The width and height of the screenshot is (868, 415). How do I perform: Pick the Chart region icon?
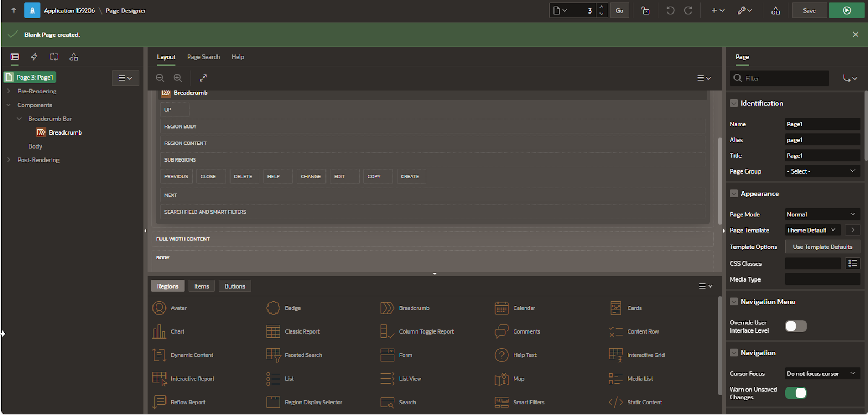pos(159,331)
